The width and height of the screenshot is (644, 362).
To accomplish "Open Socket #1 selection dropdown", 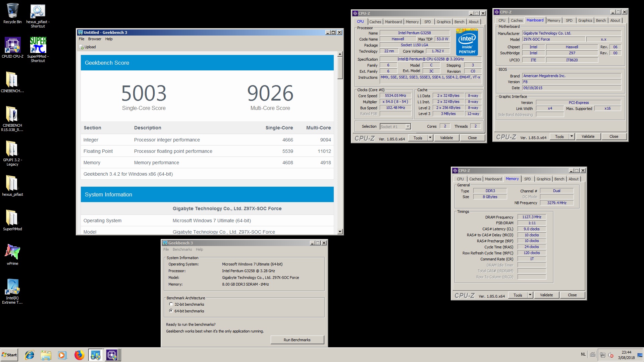I will point(408,126).
